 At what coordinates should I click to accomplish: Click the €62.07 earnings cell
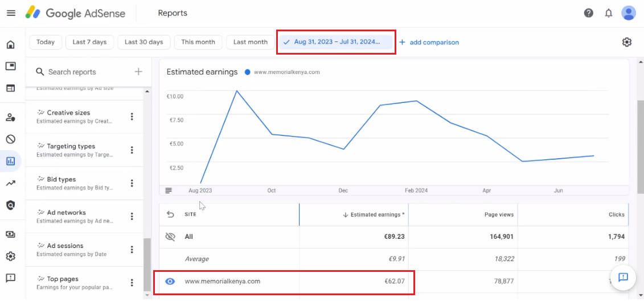(x=393, y=282)
